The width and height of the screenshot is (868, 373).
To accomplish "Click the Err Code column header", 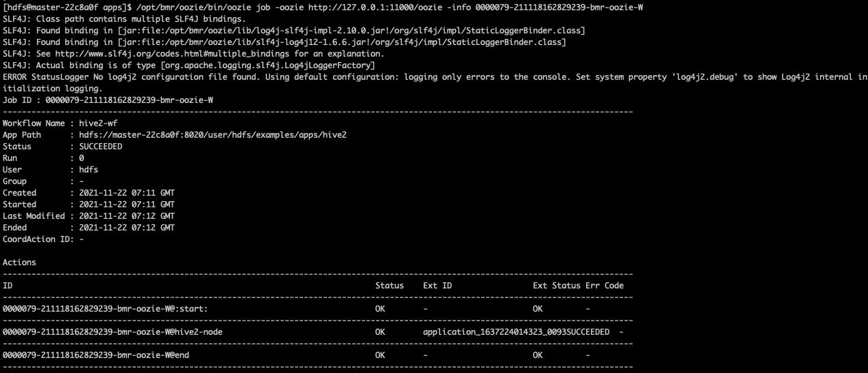I will [604, 286].
